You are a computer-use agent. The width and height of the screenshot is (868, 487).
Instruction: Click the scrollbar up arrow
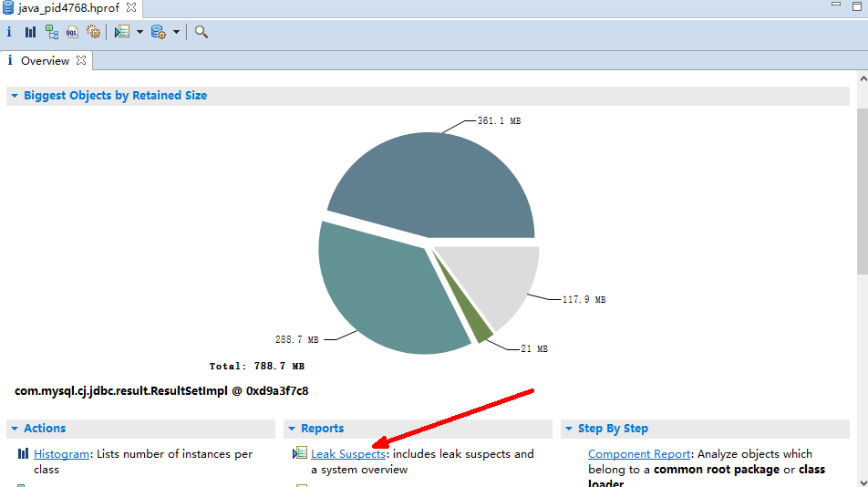[x=863, y=79]
